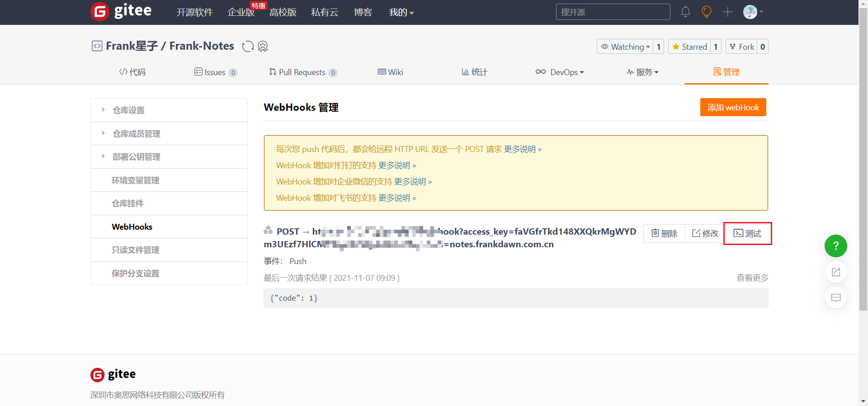Select the 管理 tab

726,72
